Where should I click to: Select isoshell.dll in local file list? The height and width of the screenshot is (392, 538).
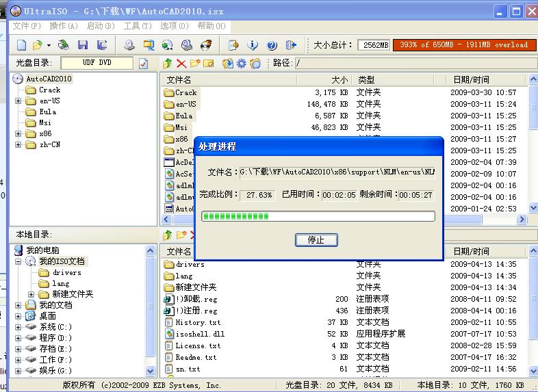200,334
